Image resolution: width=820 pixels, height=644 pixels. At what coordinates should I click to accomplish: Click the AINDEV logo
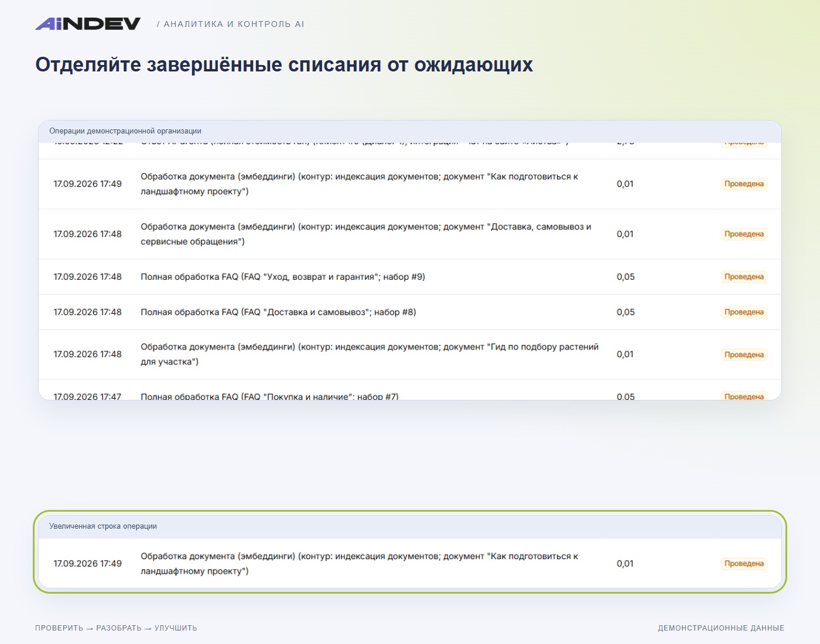click(x=88, y=23)
